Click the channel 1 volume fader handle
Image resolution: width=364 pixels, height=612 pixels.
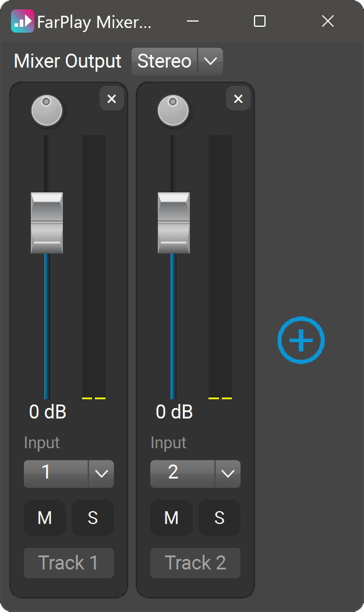coord(47,223)
